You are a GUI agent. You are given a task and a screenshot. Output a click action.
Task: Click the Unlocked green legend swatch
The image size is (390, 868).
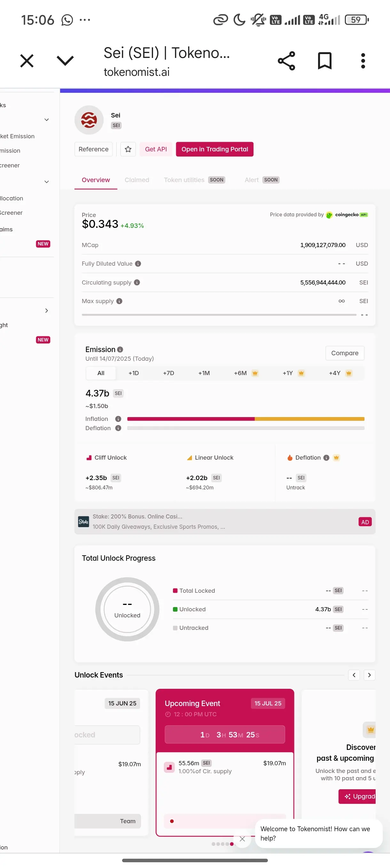(x=175, y=610)
